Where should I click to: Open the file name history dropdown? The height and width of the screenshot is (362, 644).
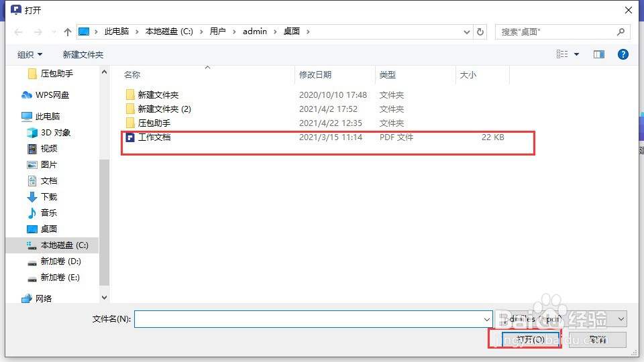[487, 319]
